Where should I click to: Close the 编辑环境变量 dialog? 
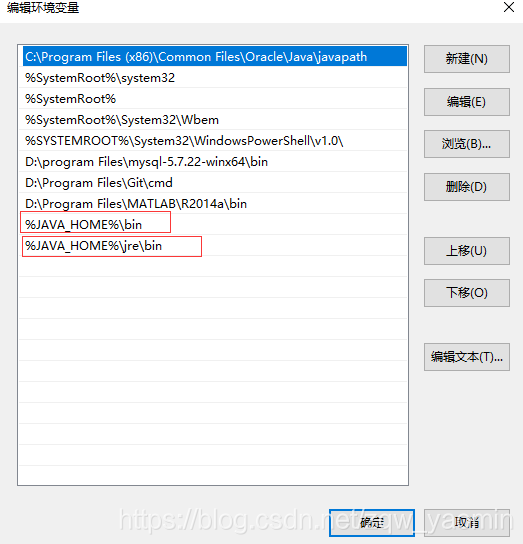[509, 7]
